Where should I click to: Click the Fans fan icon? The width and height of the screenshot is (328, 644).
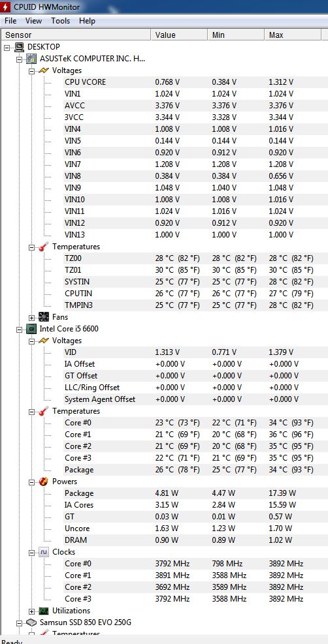point(44,317)
